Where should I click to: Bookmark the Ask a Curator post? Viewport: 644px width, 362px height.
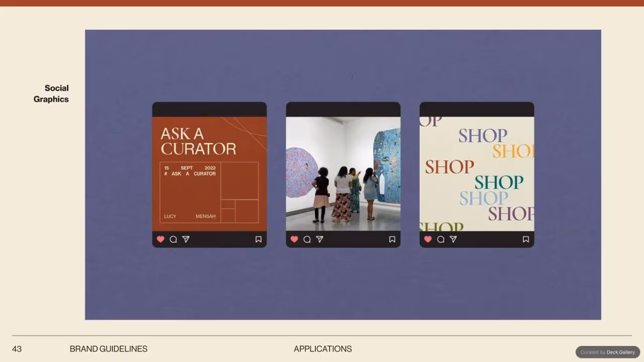pos(258,239)
